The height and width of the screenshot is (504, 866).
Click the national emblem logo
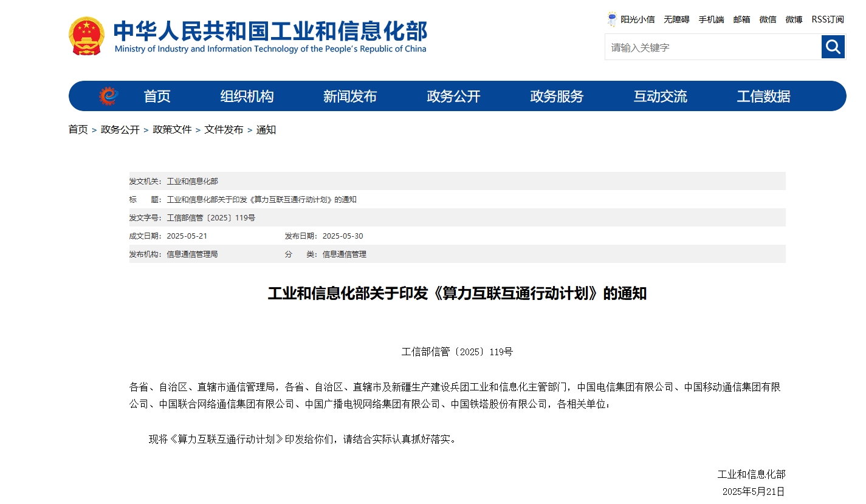[x=86, y=36]
